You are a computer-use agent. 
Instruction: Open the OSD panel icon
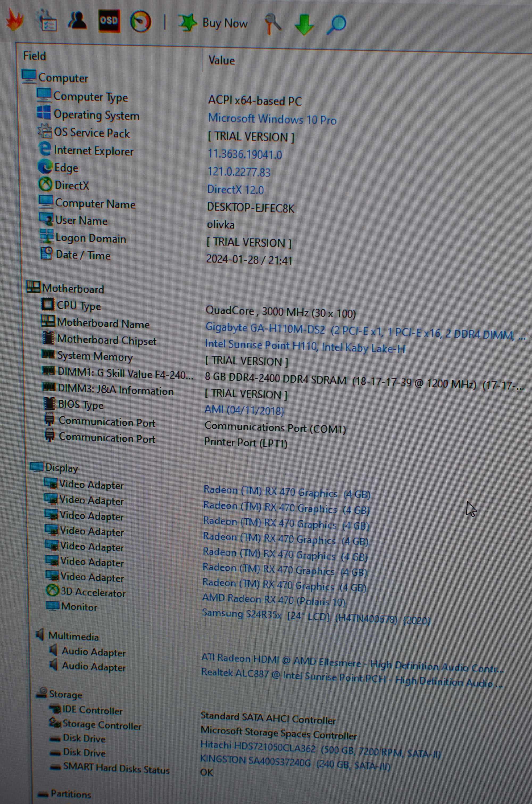click(x=109, y=21)
